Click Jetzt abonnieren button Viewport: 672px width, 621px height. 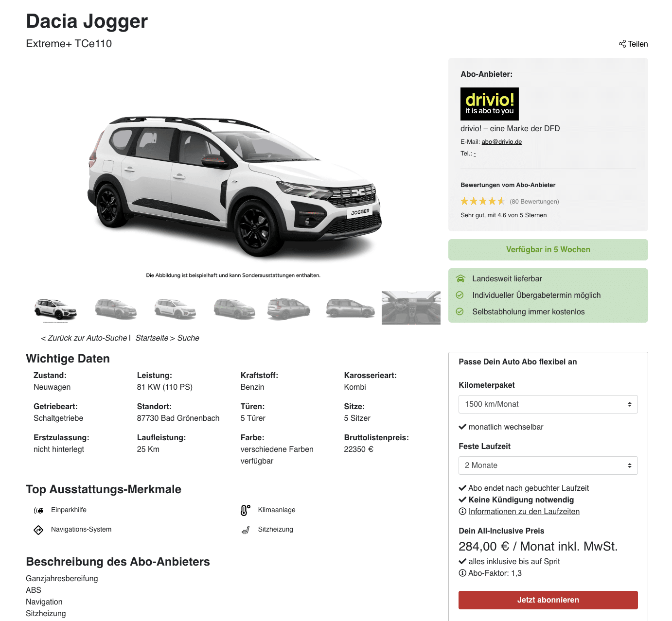(548, 600)
